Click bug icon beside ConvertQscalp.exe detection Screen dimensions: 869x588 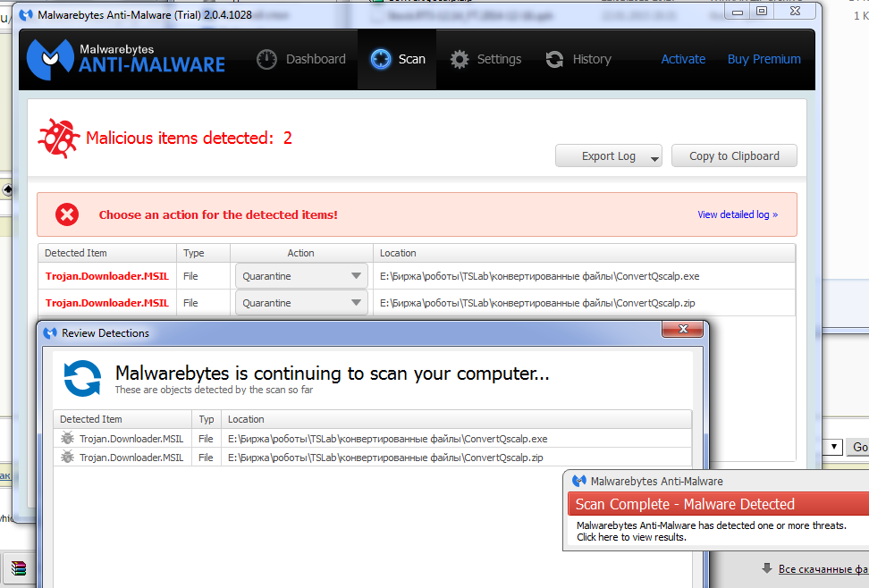tap(67, 439)
